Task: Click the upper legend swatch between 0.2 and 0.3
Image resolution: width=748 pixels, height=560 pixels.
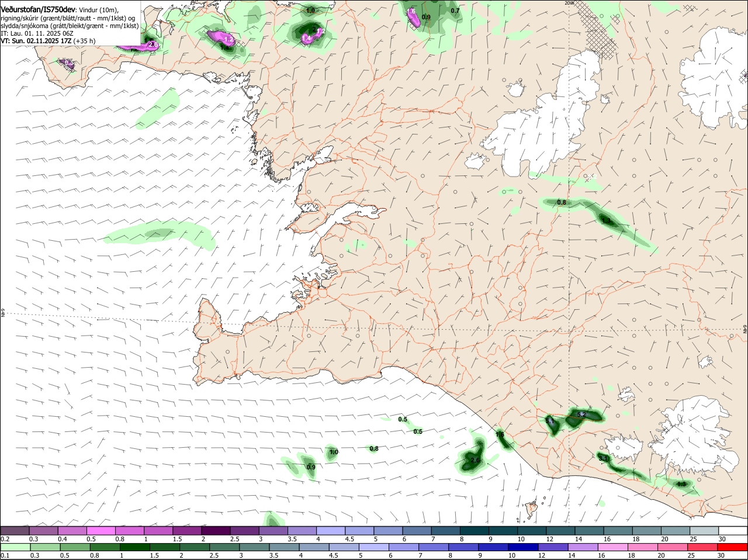Action: 15,530
